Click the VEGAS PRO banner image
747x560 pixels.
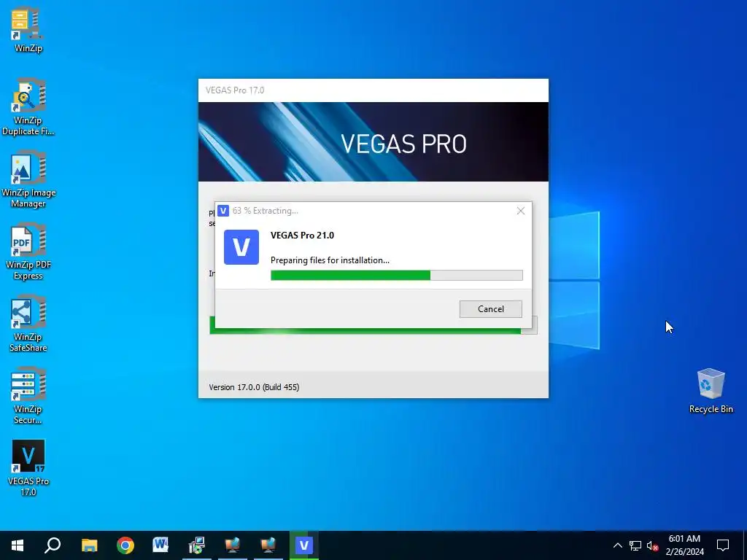click(x=373, y=141)
